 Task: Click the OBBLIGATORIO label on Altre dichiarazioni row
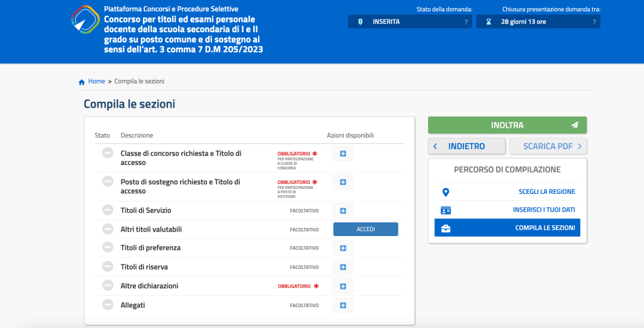click(x=294, y=286)
